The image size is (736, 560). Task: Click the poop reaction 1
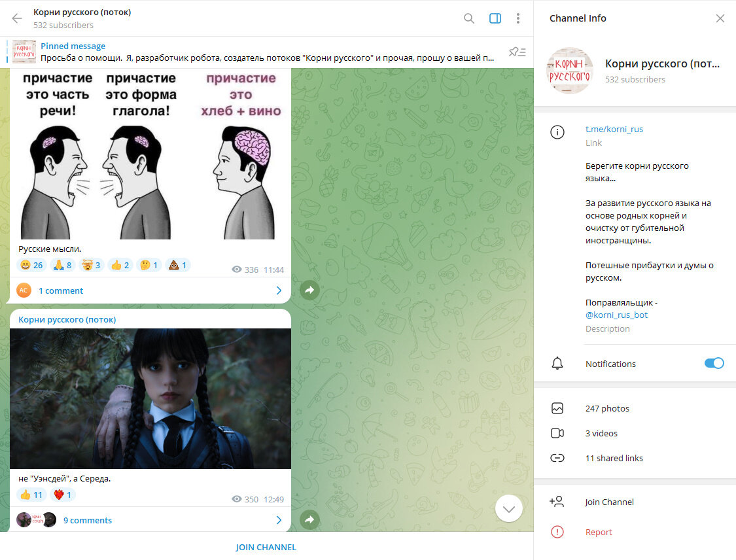[x=177, y=265]
